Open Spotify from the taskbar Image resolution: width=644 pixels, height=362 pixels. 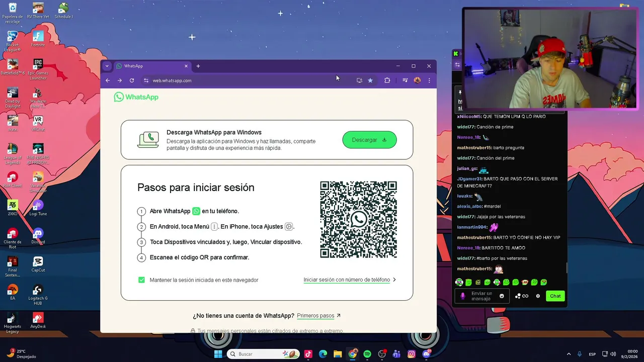(x=367, y=354)
